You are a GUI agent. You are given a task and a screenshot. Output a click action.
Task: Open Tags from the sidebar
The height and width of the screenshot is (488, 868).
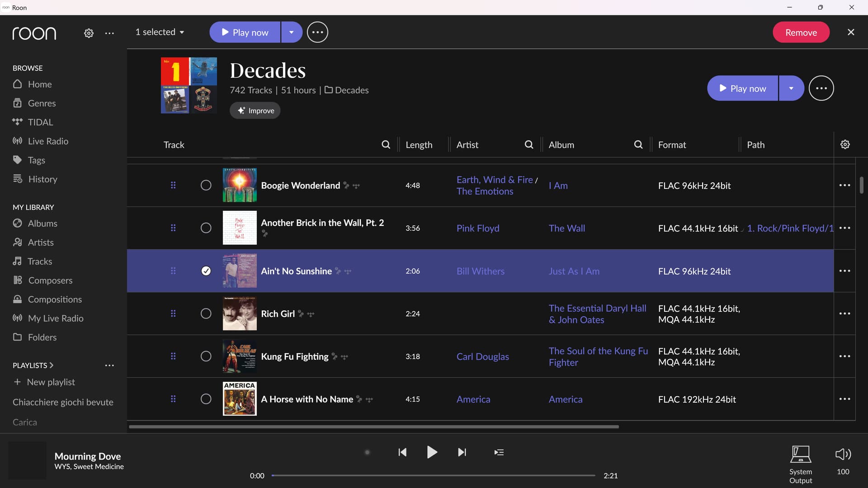click(36, 160)
